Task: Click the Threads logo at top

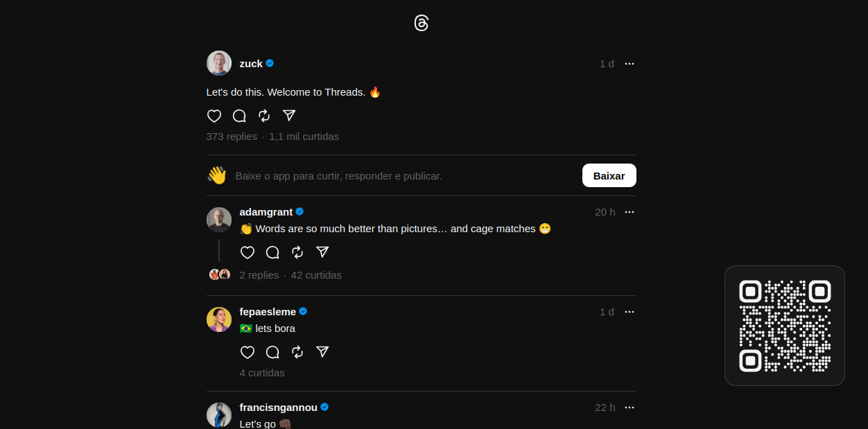Action: pos(422,23)
